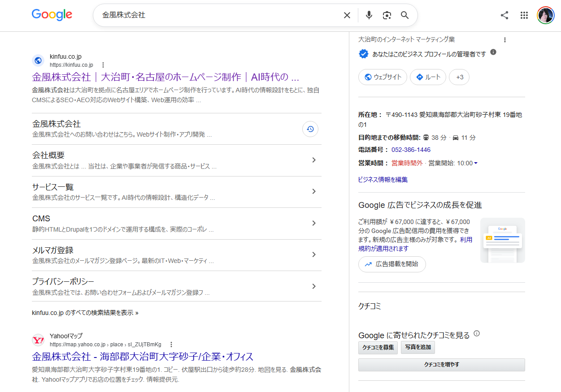This screenshot has width=561, height=392.
Task: Click the ルート directions button
Action: [428, 77]
